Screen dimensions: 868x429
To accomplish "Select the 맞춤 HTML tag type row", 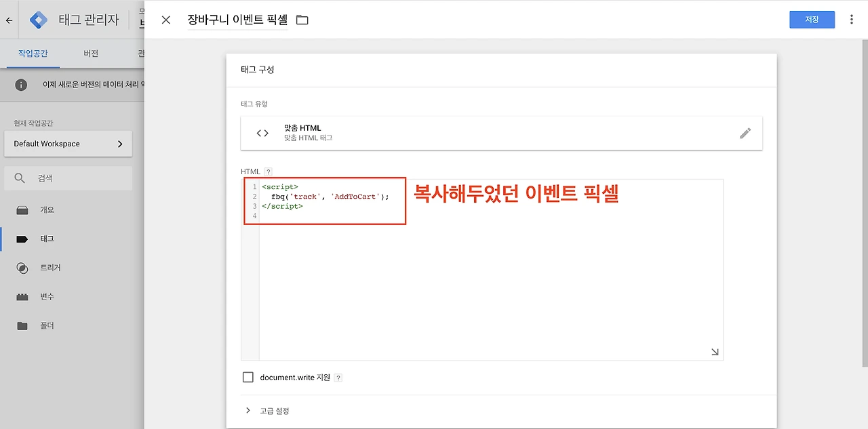I will (501, 133).
